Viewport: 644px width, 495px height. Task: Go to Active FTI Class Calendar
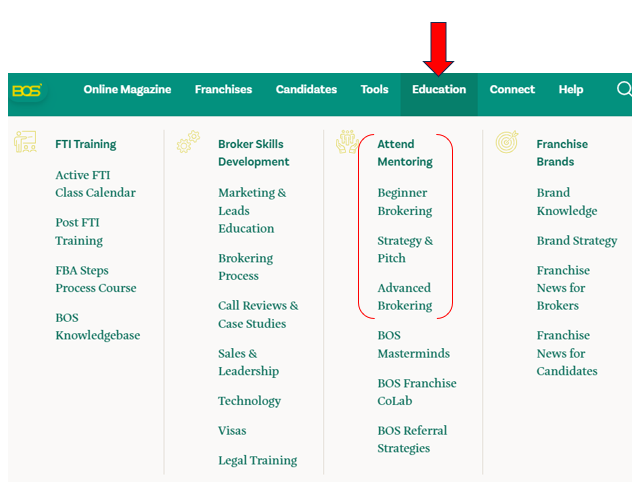tap(96, 184)
